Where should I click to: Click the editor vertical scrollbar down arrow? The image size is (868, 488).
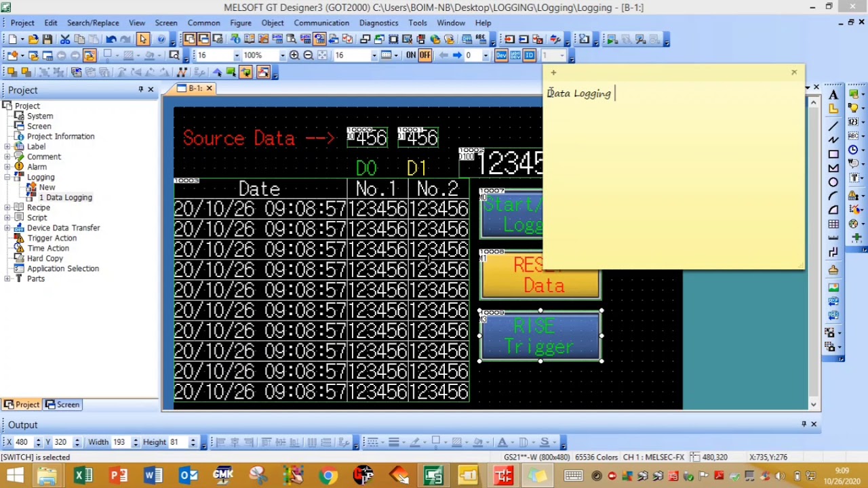click(814, 405)
